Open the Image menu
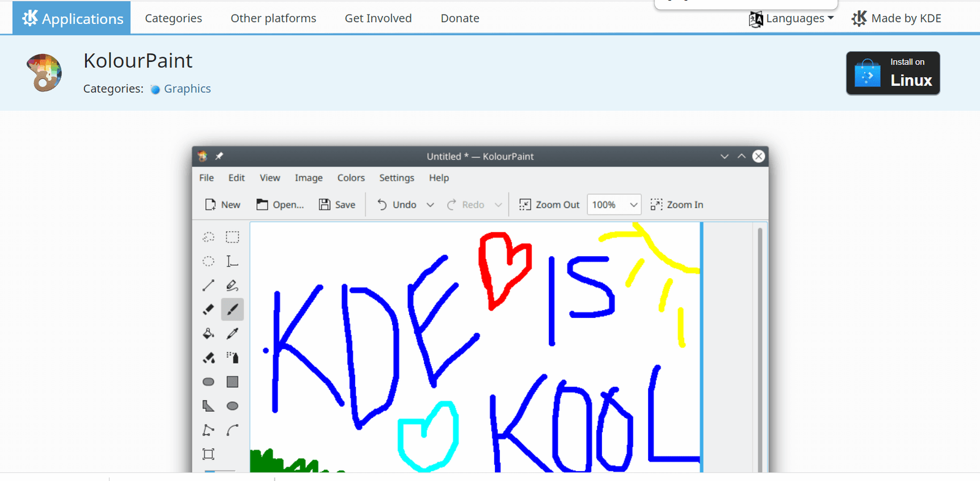 [x=309, y=178]
